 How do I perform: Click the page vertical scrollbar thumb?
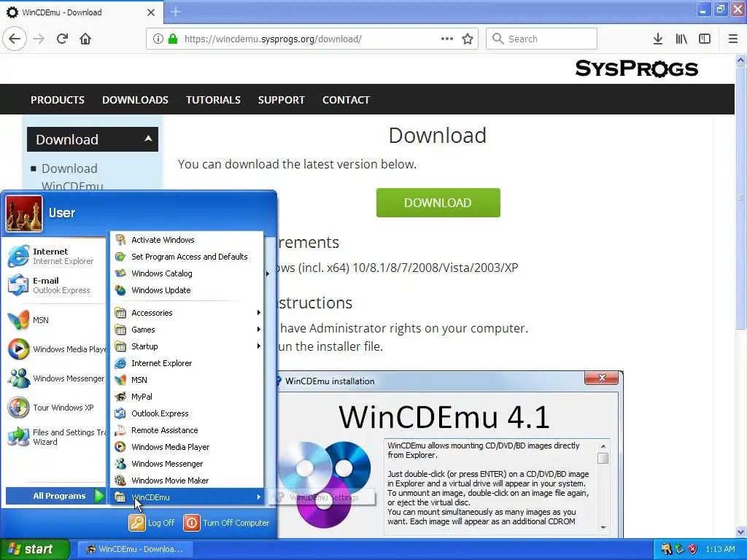pyautogui.click(x=740, y=198)
